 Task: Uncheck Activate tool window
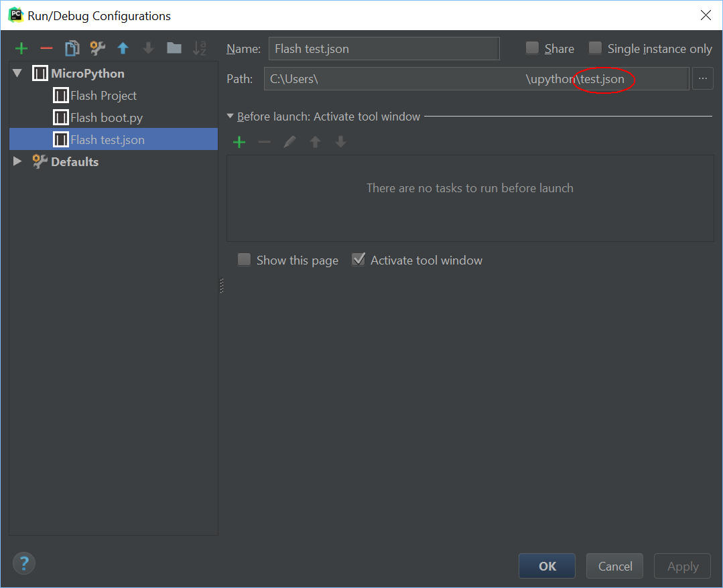(358, 259)
